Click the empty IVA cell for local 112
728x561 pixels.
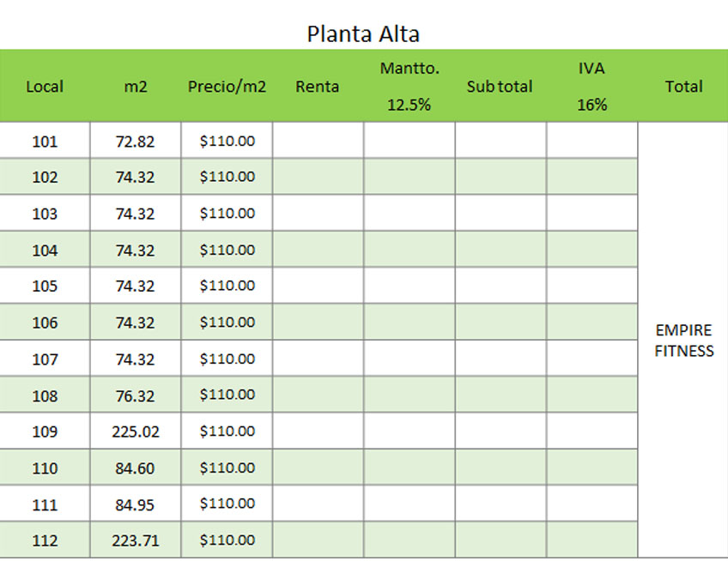coord(592,540)
